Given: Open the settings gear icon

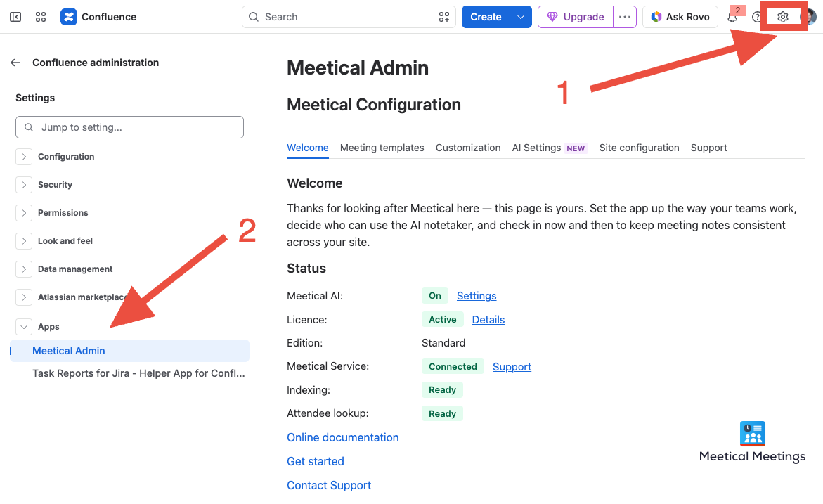Looking at the screenshot, I should tap(782, 17).
